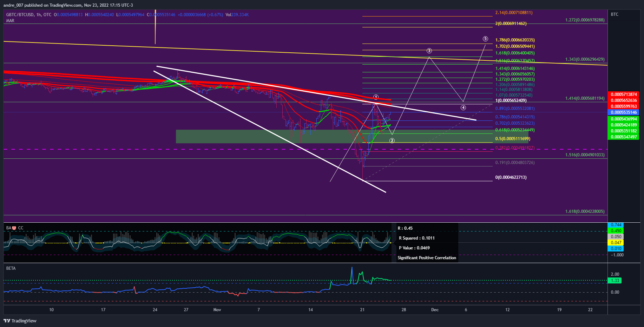Click the Fib label 2(0.0006911462)
Screen dimensions: 644x327
(511, 24)
